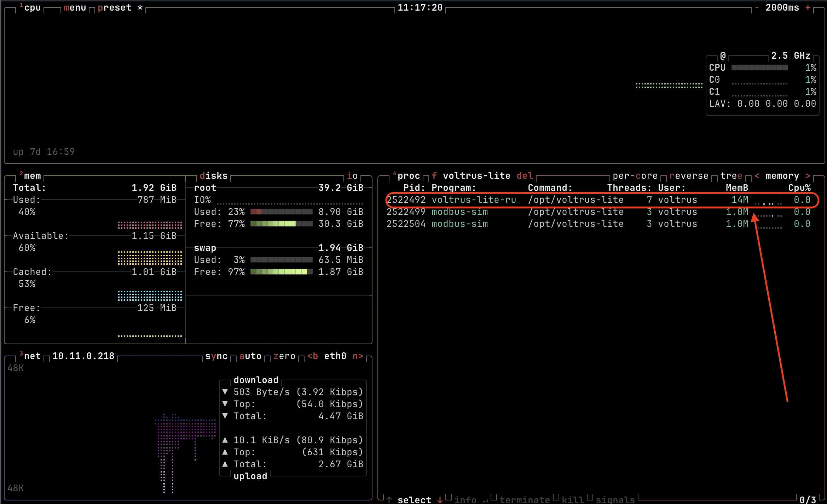The width and height of the screenshot is (827, 504).
Task: Open the btop menu
Action: tap(75, 8)
